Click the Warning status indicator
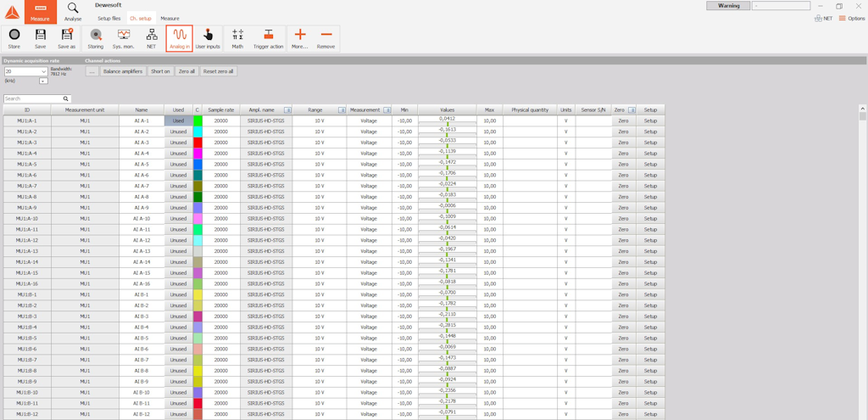This screenshot has width=868, height=420. coord(728,6)
